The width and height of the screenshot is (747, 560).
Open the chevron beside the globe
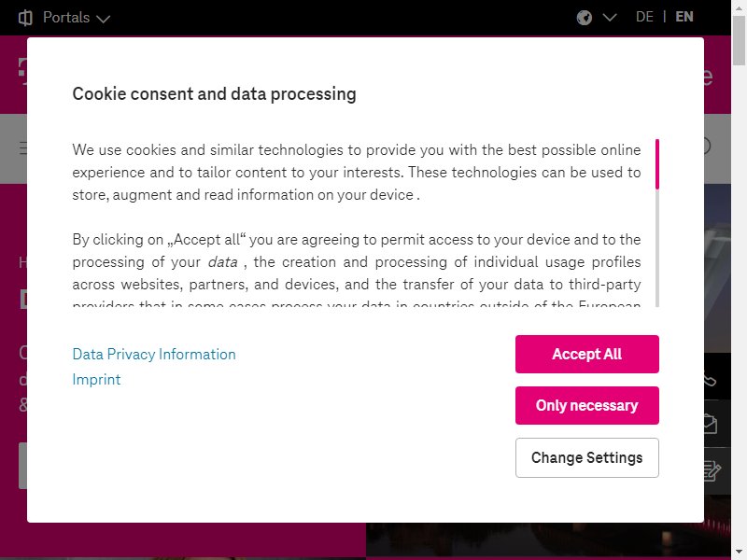tap(610, 18)
